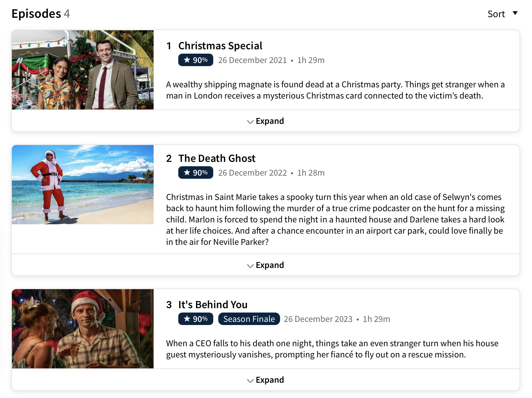Open the Christmas Special thumbnail image
532x398 pixels.
tap(83, 70)
